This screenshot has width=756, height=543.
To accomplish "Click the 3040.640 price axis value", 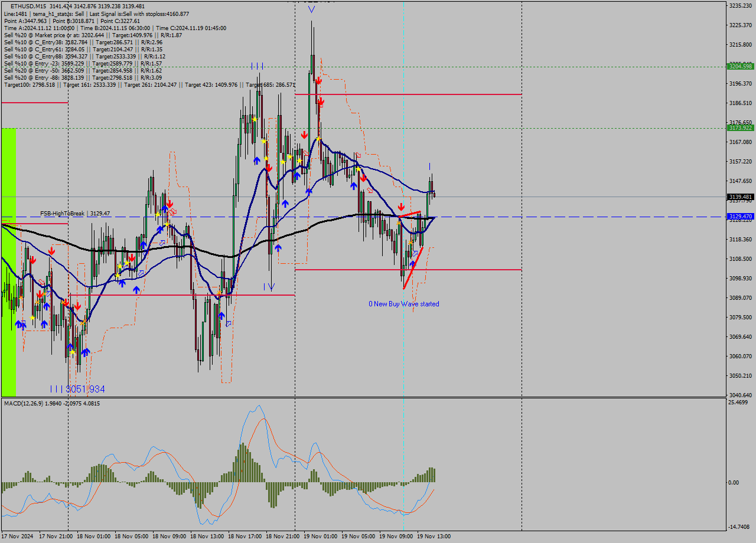I will pyautogui.click(x=741, y=395).
